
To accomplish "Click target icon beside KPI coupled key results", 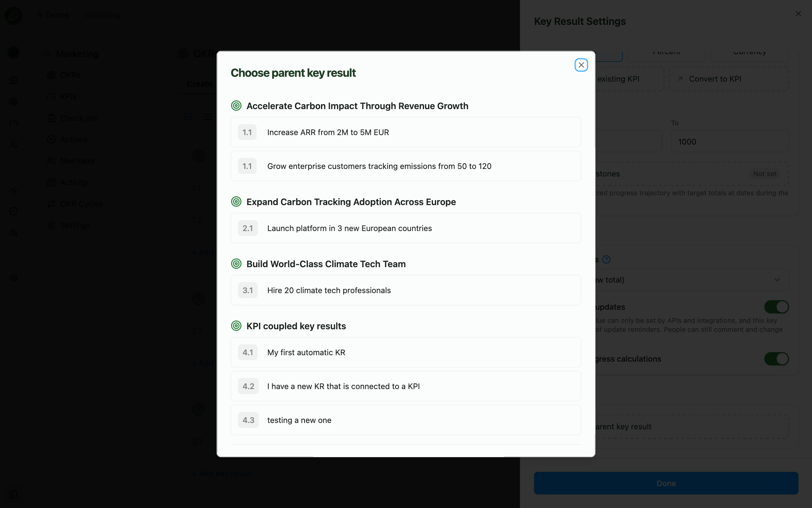I will click(x=236, y=326).
